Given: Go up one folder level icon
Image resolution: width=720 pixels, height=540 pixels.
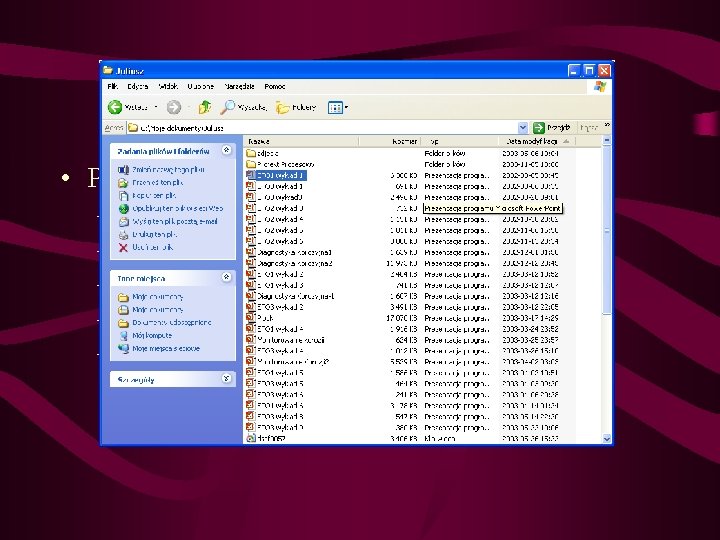Looking at the screenshot, I should (x=204, y=107).
